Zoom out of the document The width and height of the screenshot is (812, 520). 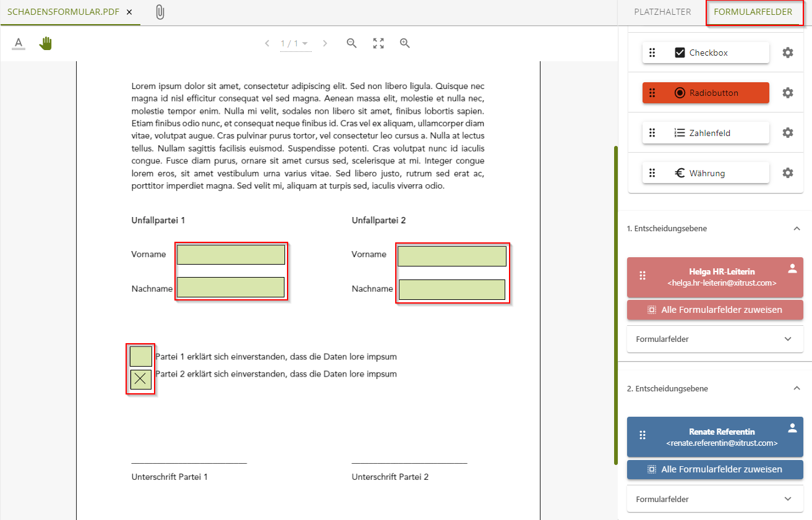click(x=351, y=43)
